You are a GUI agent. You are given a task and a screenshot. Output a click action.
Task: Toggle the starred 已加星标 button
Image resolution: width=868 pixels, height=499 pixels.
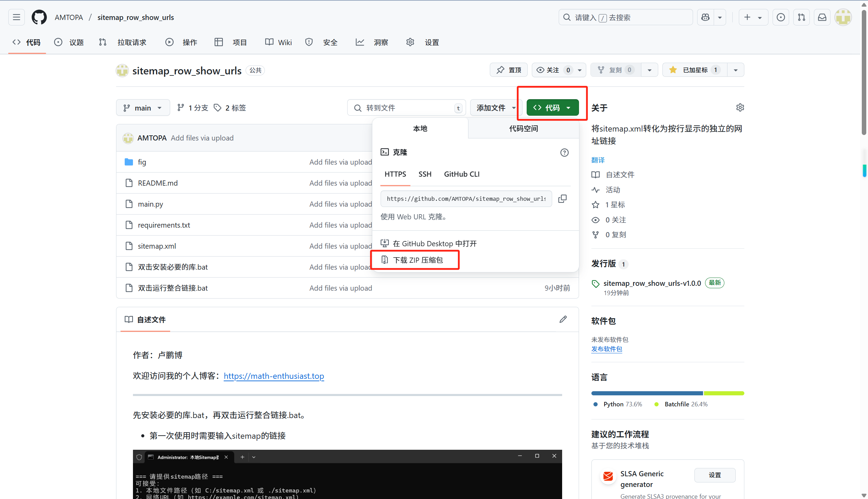coord(695,70)
